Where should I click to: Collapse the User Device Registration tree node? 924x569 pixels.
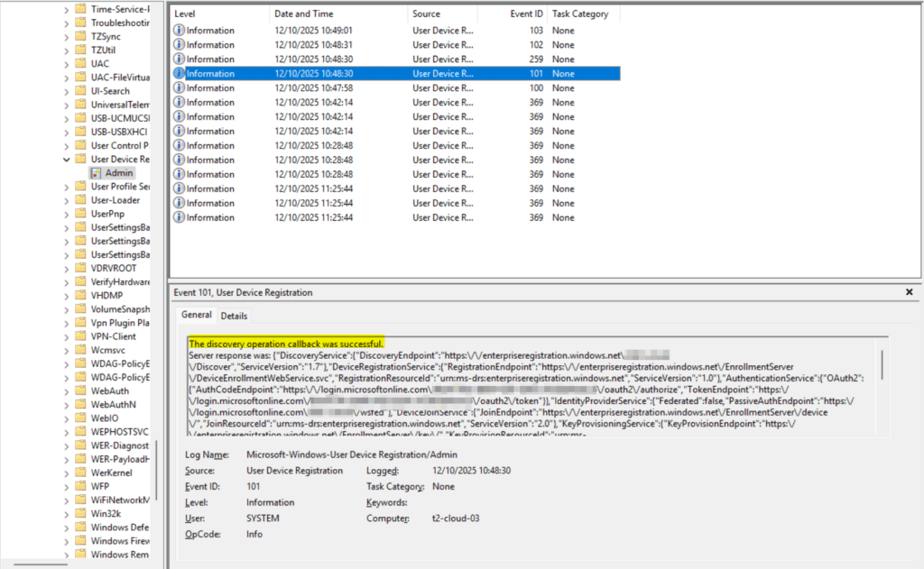tap(66, 159)
